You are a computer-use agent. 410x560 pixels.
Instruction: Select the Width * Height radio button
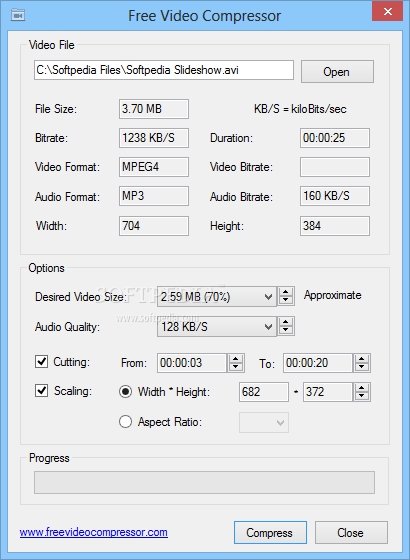point(125,391)
